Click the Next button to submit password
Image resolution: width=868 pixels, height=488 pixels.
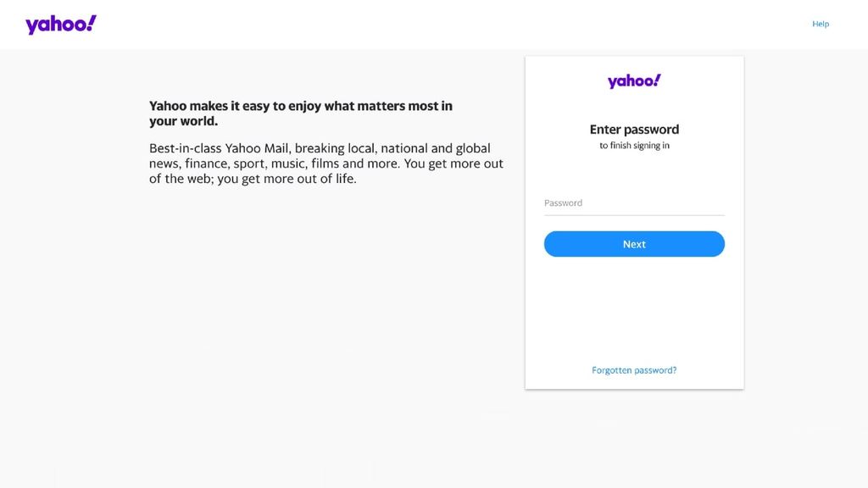(x=633, y=243)
